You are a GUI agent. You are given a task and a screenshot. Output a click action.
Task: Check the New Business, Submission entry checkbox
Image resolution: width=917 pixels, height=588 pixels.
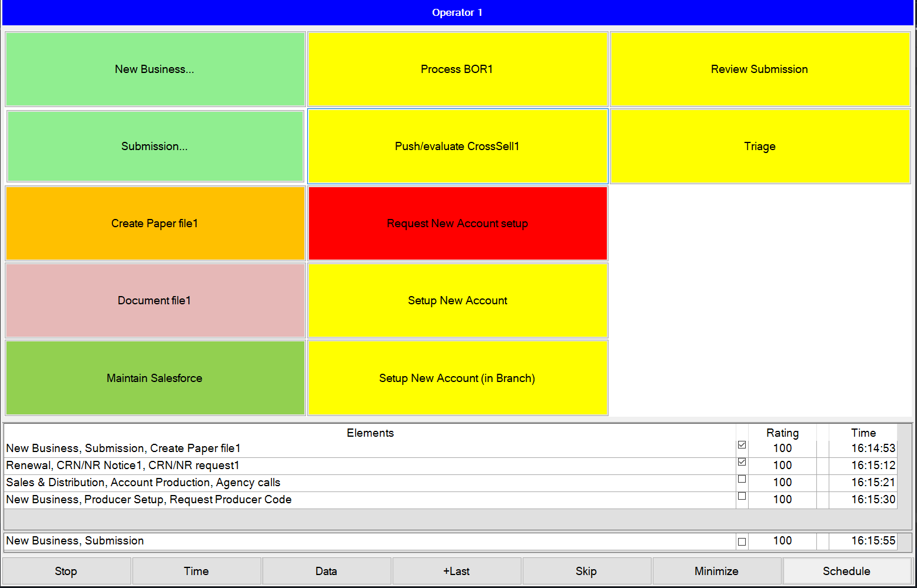pyautogui.click(x=742, y=540)
